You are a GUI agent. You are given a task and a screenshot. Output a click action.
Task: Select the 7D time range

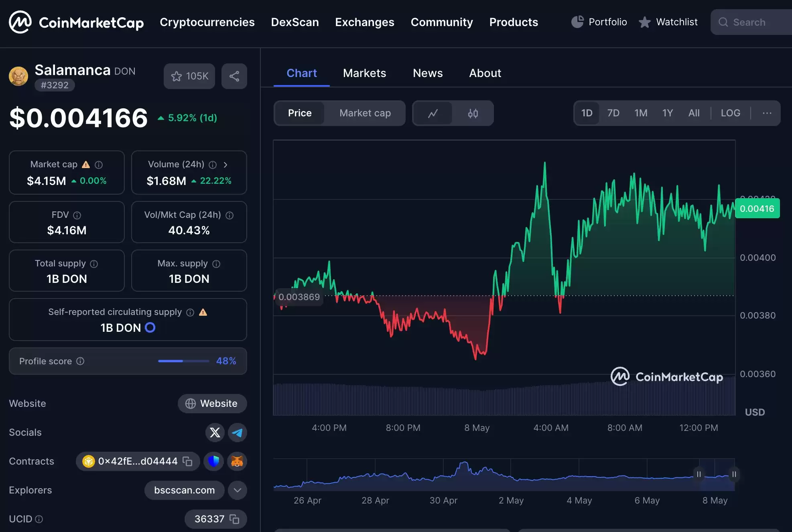pyautogui.click(x=613, y=114)
